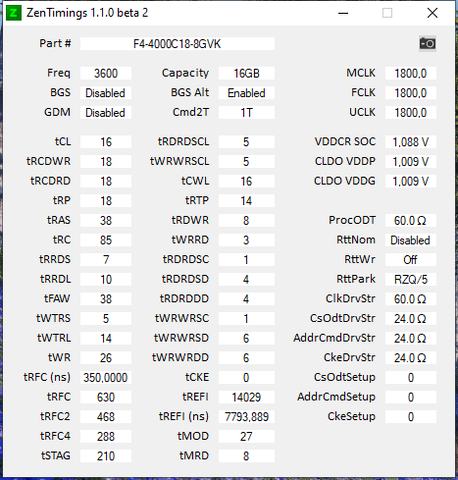
Task: Click the tRDWR value 8
Action: coord(246,220)
